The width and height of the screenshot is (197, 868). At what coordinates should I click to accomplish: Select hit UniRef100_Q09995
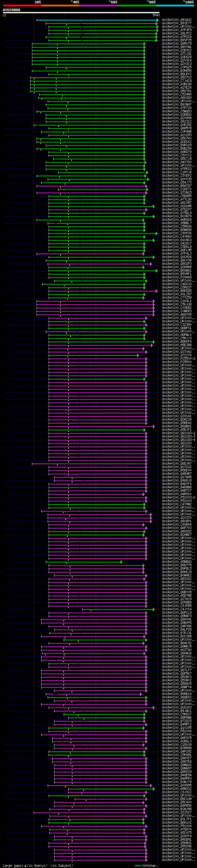[176, 785]
